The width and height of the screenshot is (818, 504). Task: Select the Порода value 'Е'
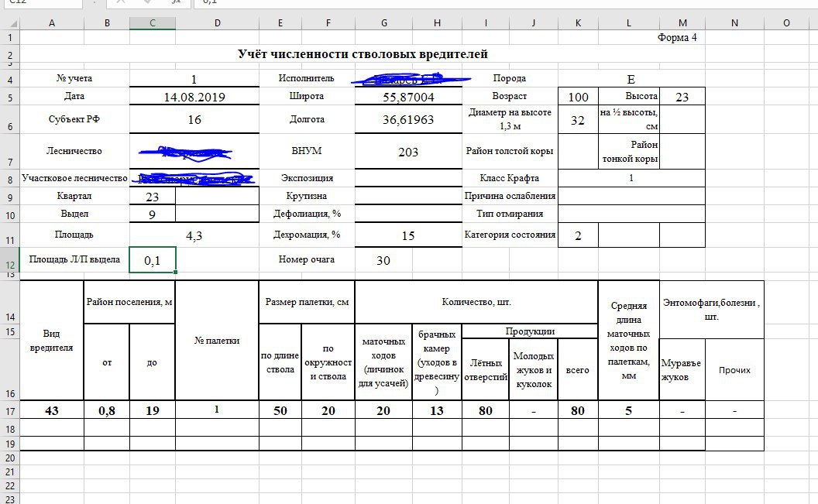pos(631,79)
